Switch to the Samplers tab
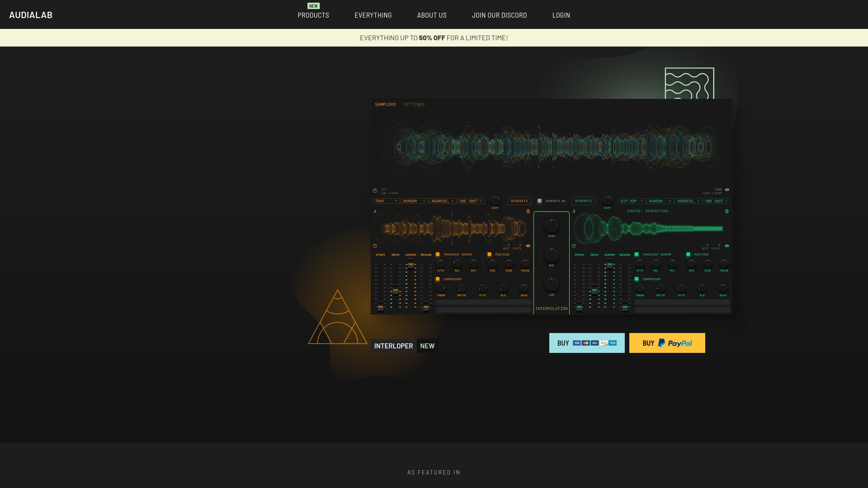This screenshot has height=488, width=868. click(385, 104)
